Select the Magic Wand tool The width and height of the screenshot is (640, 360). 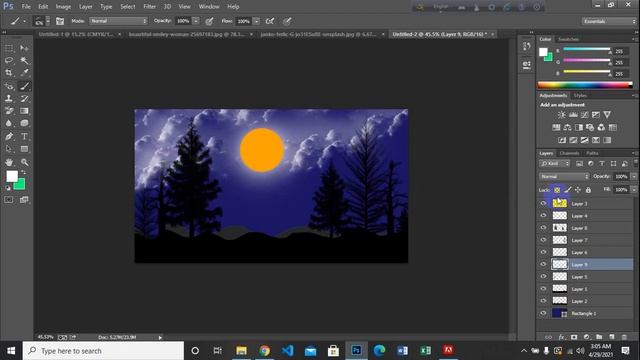tap(24, 60)
